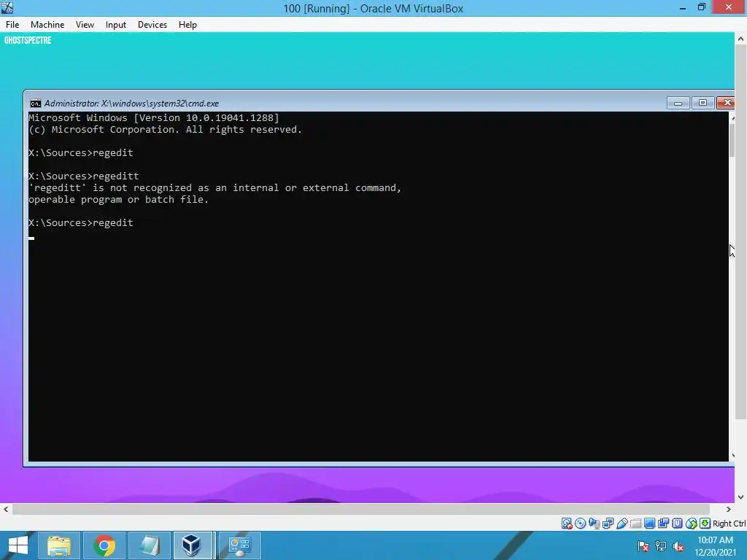This screenshot has width=747, height=560.
Task: Click the Action Center flag tray icon
Action: pos(643,546)
